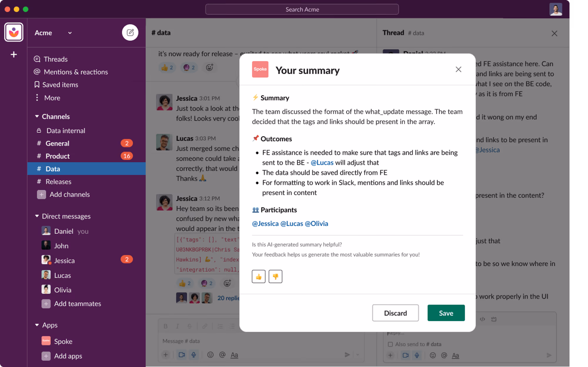This screenshot has width=588, height=367.
Task: Give thumbs down feedback on summary
Action: tap(275, 276)
